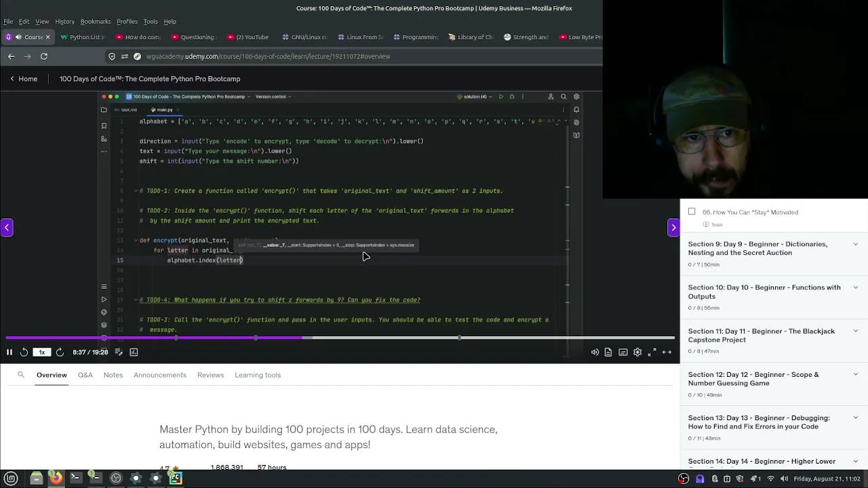Open Firefox Help menu
The height and width of the screenshot is (488, 868).
[170, 22]
